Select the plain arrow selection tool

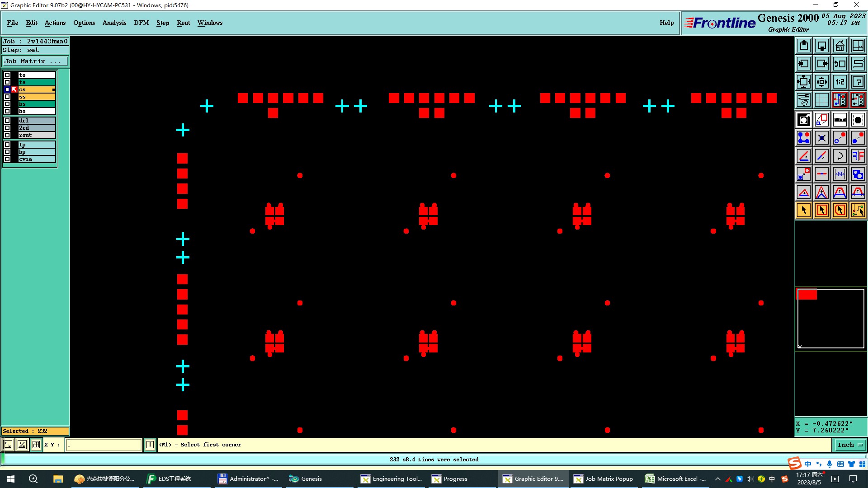(804, 210)
